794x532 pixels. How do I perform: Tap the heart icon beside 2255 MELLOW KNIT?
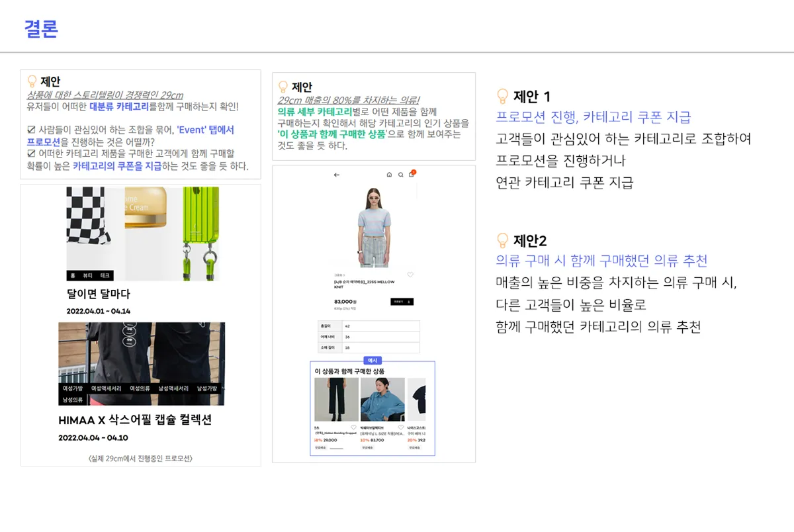tap(410, 275)
